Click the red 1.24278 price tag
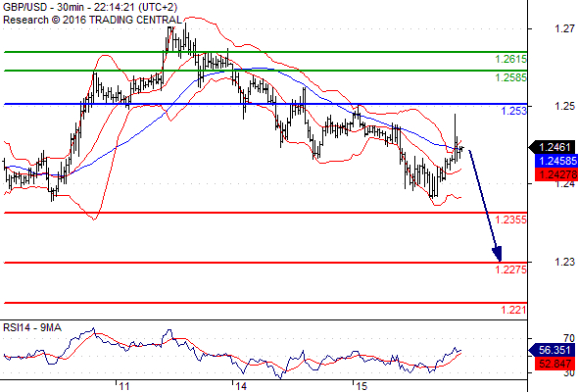 [x=555, y=174]
